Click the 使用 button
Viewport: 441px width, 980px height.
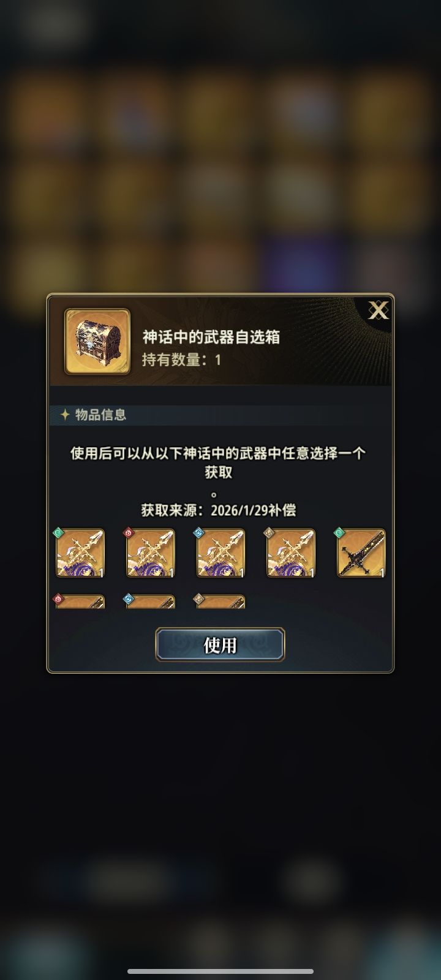[220, 644]
